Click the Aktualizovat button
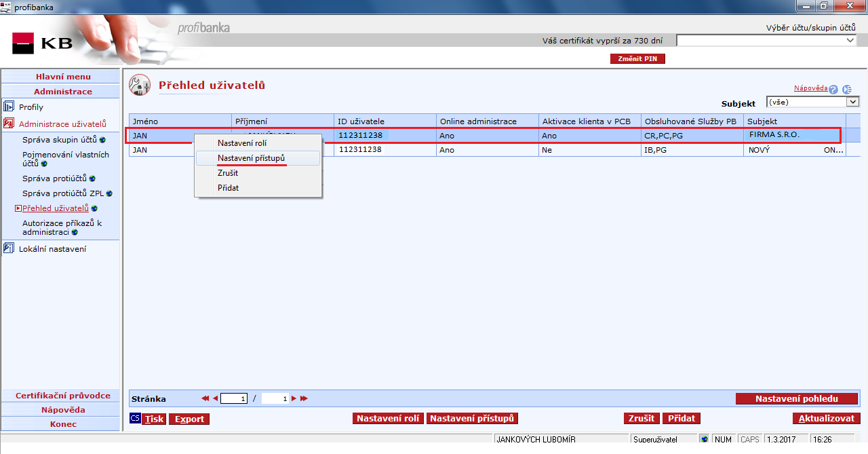Image resolution: width=868 pixels, height=454 pixels. [826, 419]
